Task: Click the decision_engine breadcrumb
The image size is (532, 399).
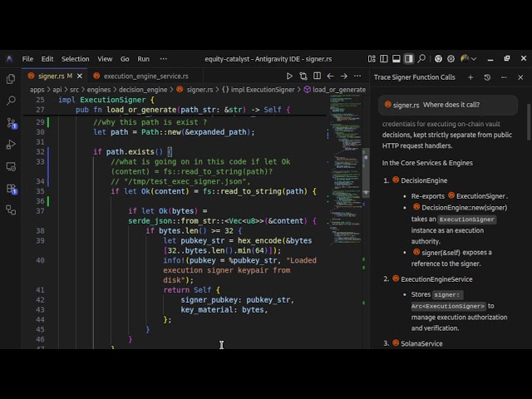Action: click(x=143, y=90)
